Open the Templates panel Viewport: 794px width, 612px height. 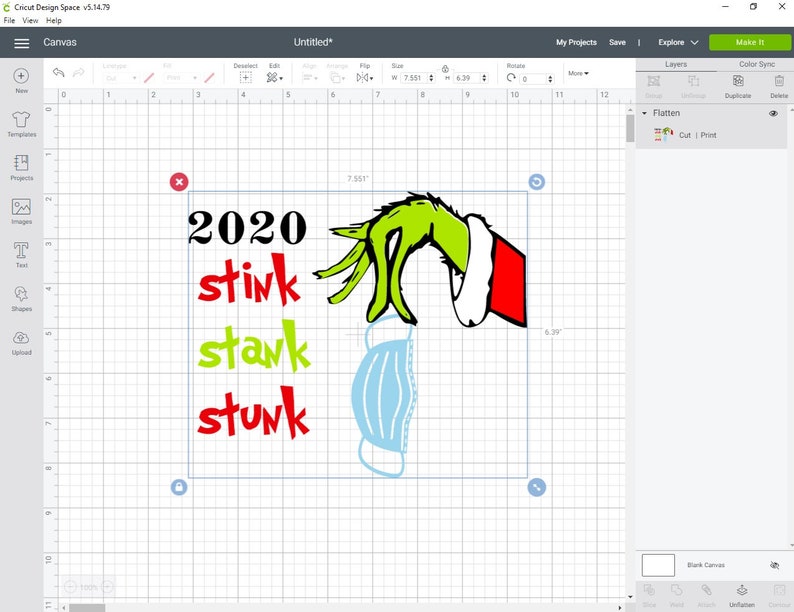[x=21, y=125]
